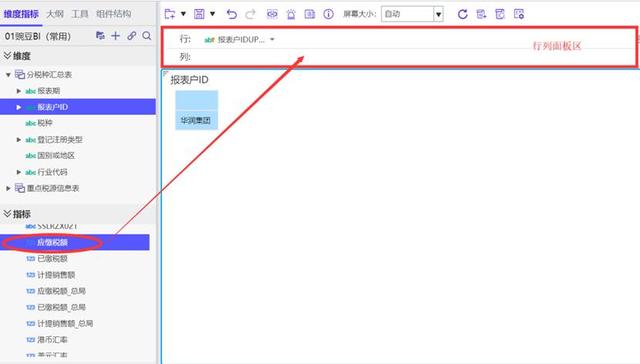Screen dimensions: 640x364
Task: Select the 行业代码 dimension
Action: point(52,172)
